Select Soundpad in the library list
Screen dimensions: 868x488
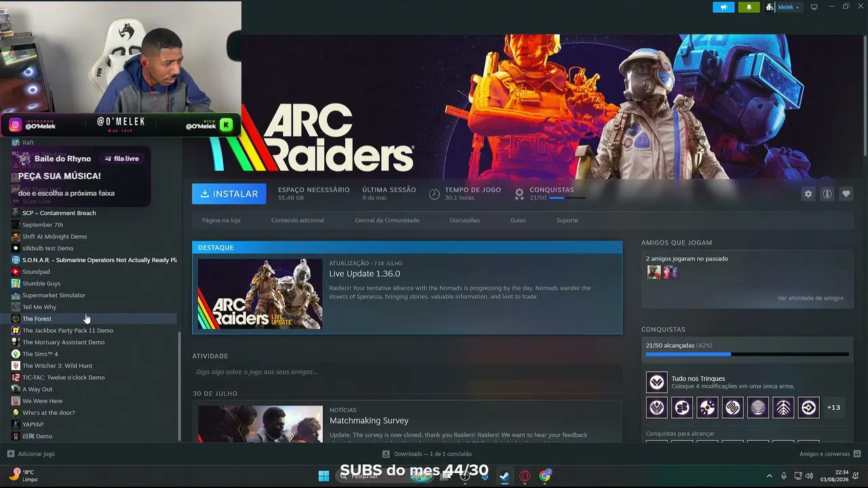[x=36, y=272]
